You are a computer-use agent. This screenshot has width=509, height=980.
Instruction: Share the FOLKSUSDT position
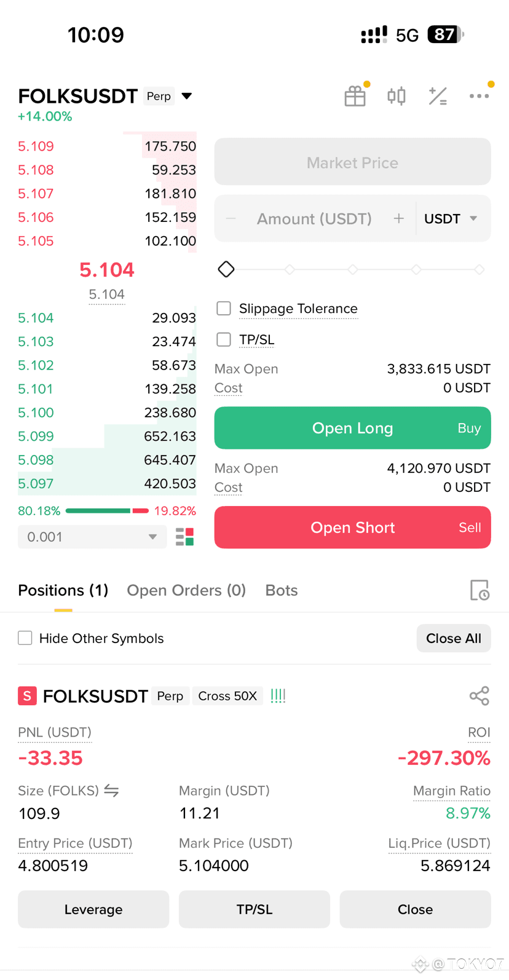(479, 696)
